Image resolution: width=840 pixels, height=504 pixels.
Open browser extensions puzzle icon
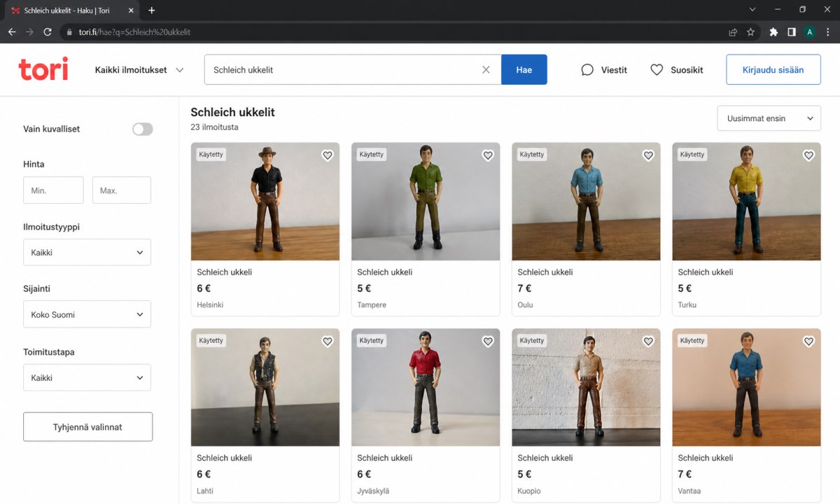773,32
